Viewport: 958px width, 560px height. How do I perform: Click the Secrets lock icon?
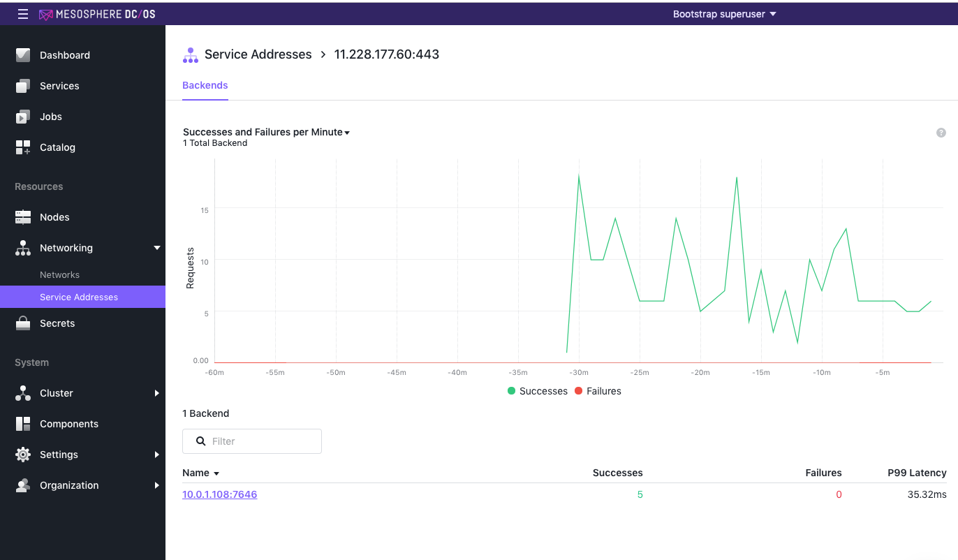click(23, 323)
